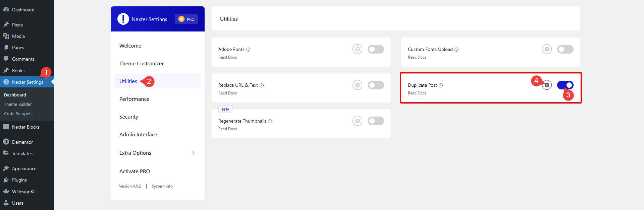The width and height of the screenshot is (644, 210).
Task: Open Read Docs under Duplicate Post
Action: pyautogui.click(x=417, y=93)
